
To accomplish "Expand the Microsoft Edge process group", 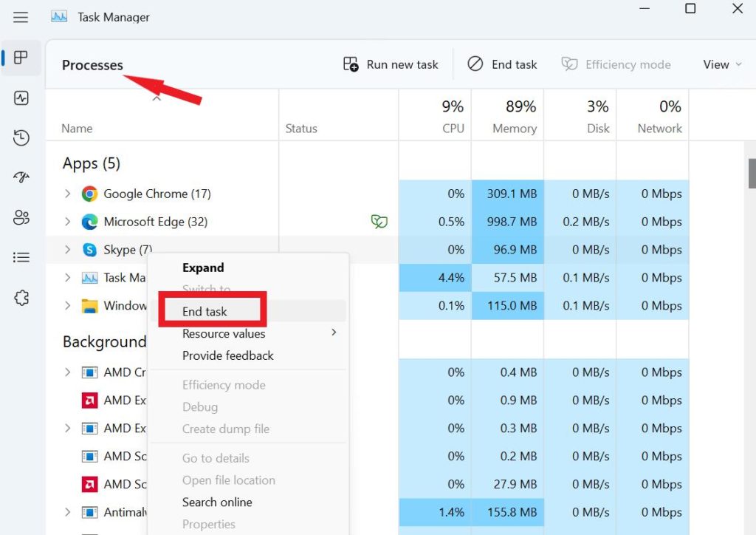I will pos(67,222).
